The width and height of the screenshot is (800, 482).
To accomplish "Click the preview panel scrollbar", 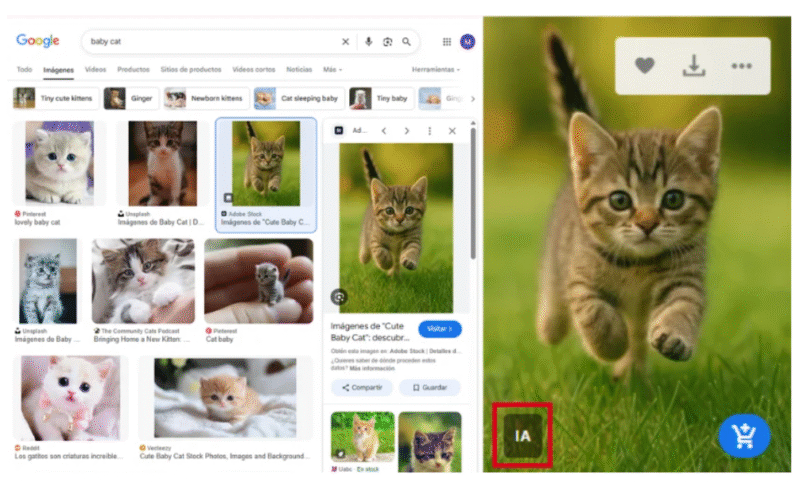I will (473, 194).
